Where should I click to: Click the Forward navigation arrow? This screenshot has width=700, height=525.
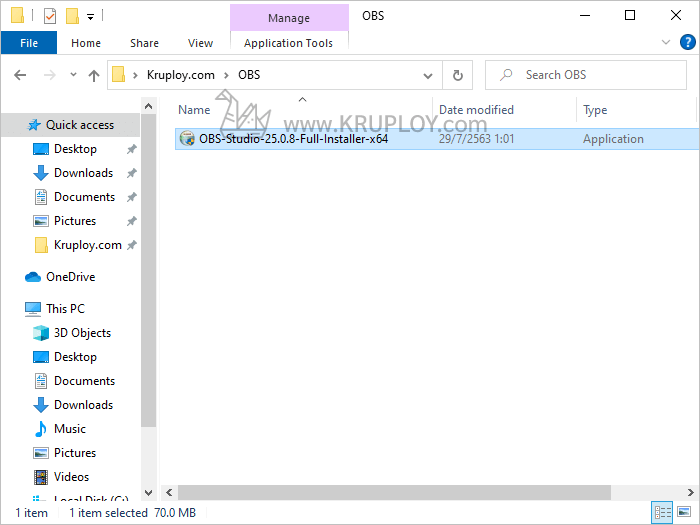[50, 75]
